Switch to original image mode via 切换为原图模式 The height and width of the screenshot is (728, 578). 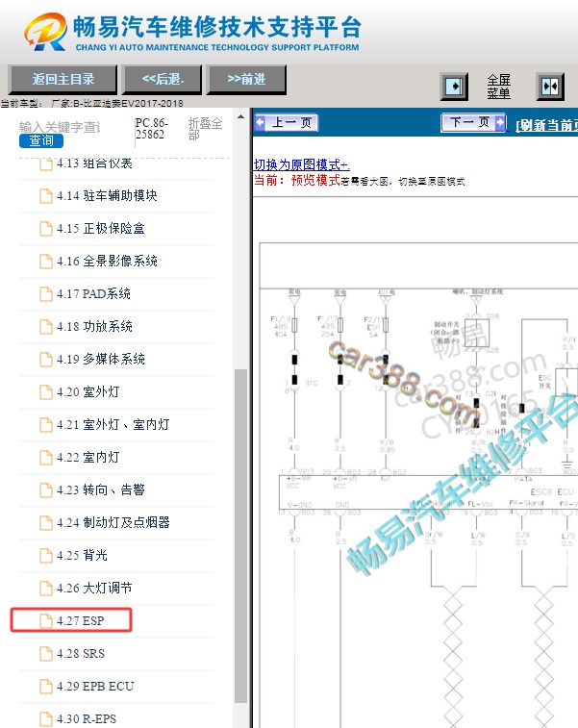click(301, 164)
